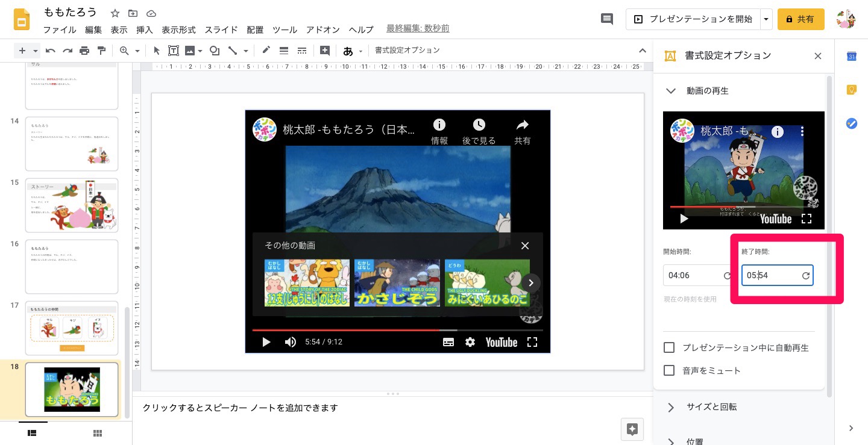Enable プレゼンテーション中に自動再生 checkbox
The image size is (868, 445).
[668, 347]
